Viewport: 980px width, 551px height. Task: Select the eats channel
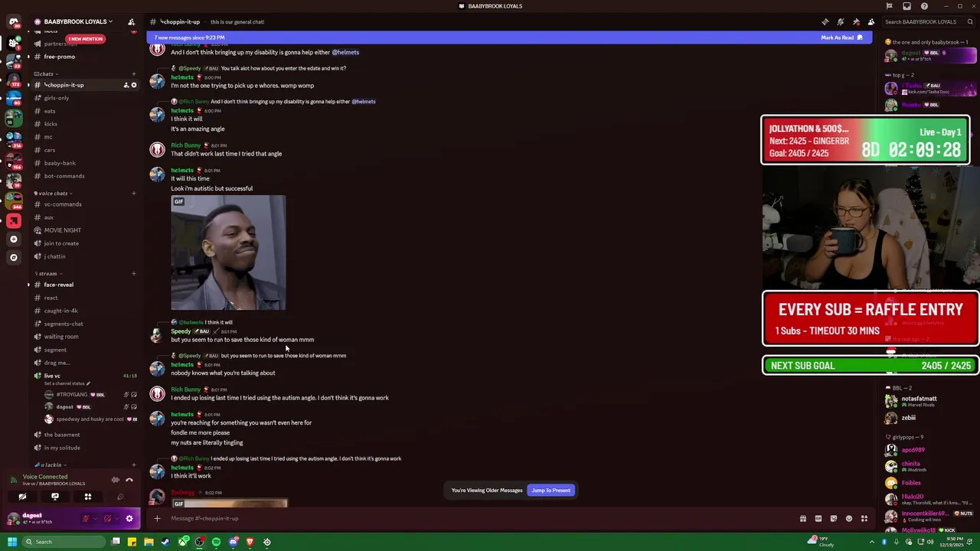84,111
